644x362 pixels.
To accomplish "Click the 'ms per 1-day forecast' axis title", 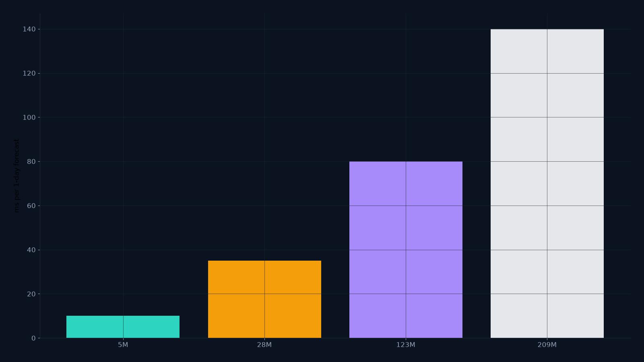I will (x=17, y=175).
